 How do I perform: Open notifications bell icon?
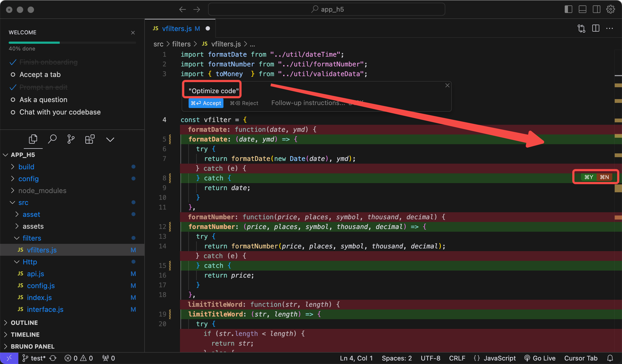610,358
